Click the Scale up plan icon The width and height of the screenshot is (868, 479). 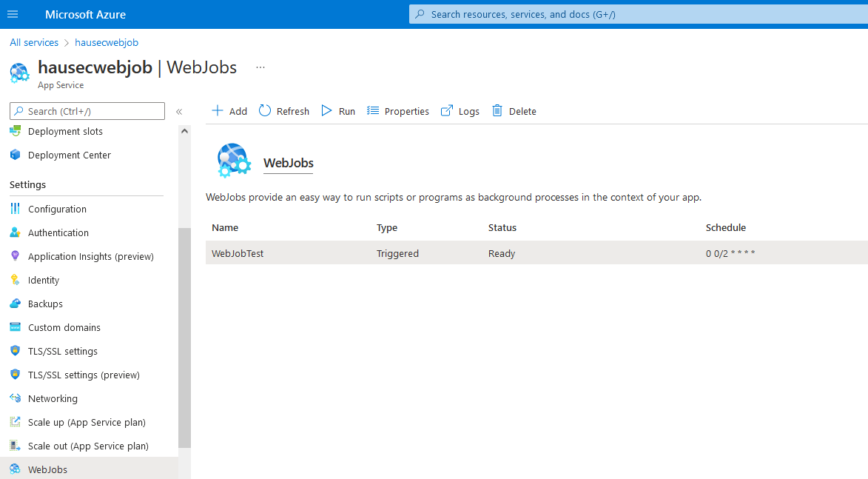coord(16,422)
